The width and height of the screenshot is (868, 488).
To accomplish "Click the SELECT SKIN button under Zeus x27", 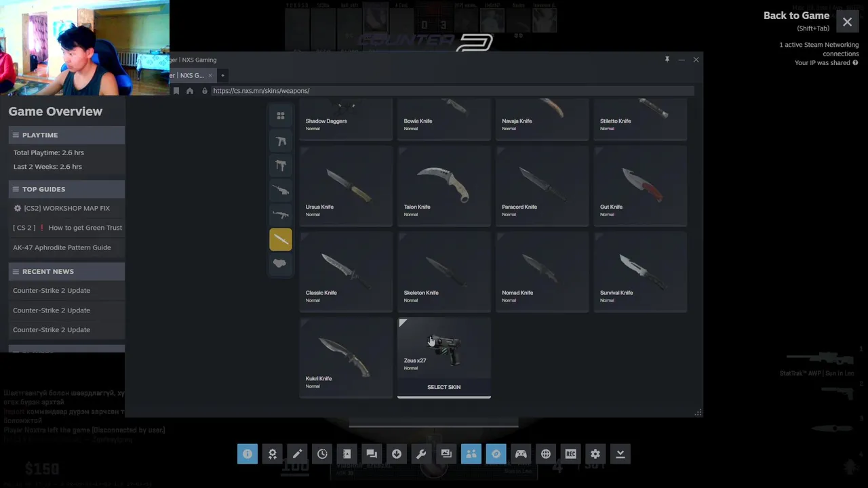I will click(x=444, y=387).
